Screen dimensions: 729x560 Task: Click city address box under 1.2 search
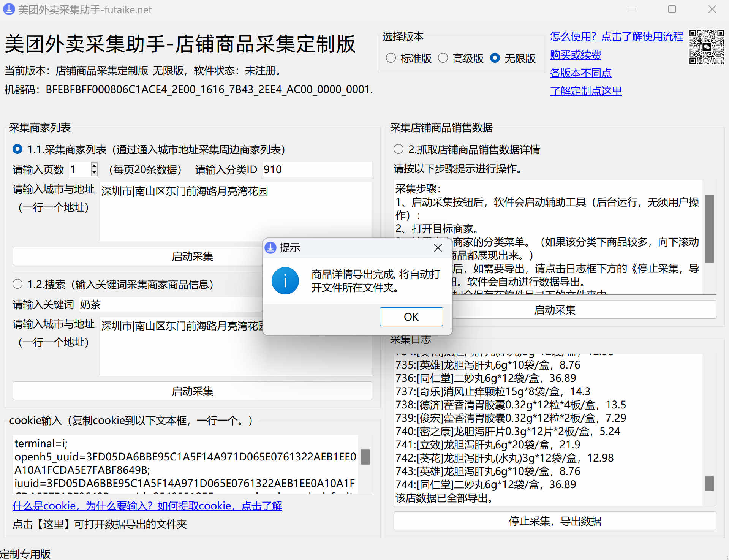pos(236,346)
